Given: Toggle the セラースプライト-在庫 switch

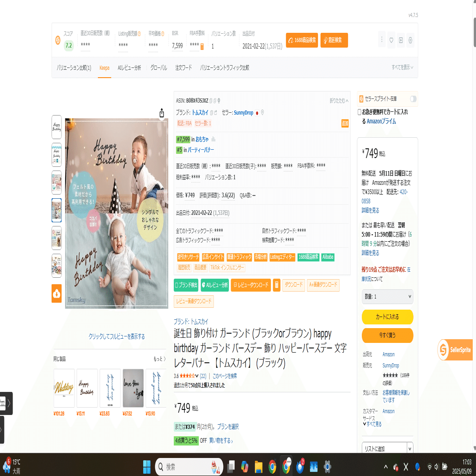Looking at the screenshot, I should 413,99.
